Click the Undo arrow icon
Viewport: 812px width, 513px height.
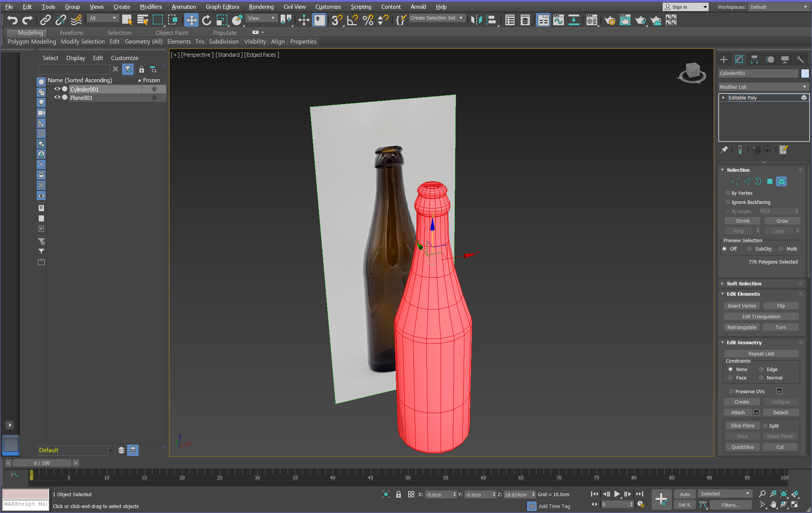12,20
